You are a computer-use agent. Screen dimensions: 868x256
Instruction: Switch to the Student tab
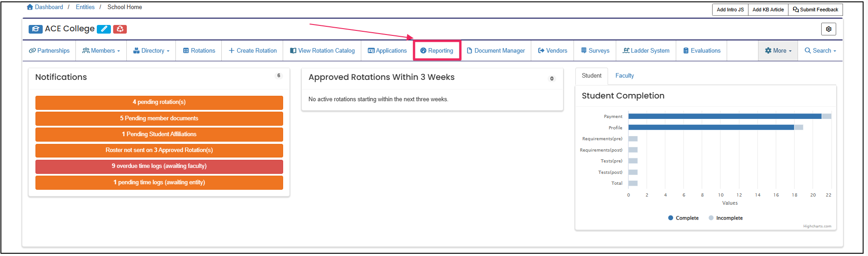pos(591,76)
